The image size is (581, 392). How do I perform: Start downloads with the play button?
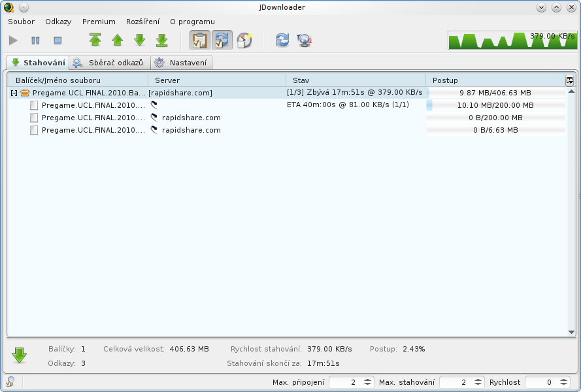tap(13, 41)
